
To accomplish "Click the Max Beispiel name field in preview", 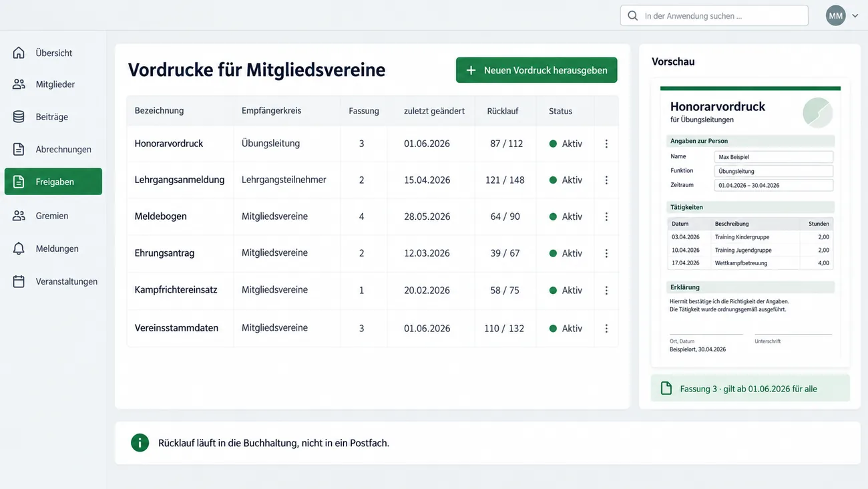I will click(773, 157).
